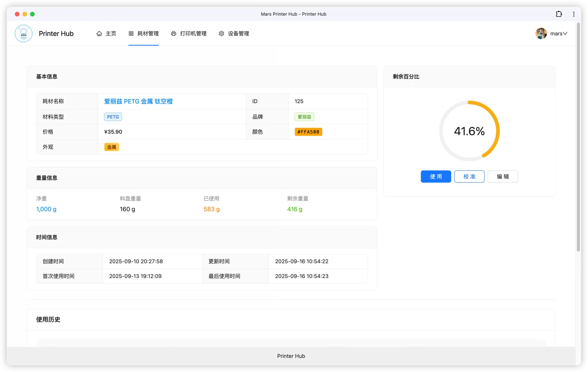Click the grid icon beside 耗材管理
The image size is (588, 372).
pyautogui.click(x=131, y=34)
